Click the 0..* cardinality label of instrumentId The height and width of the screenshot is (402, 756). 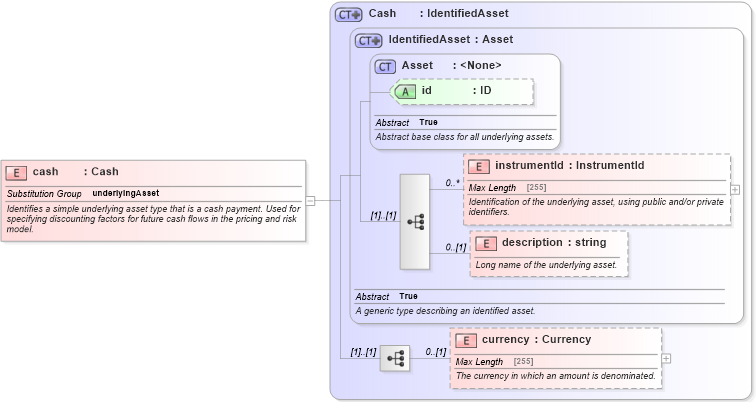452,183
